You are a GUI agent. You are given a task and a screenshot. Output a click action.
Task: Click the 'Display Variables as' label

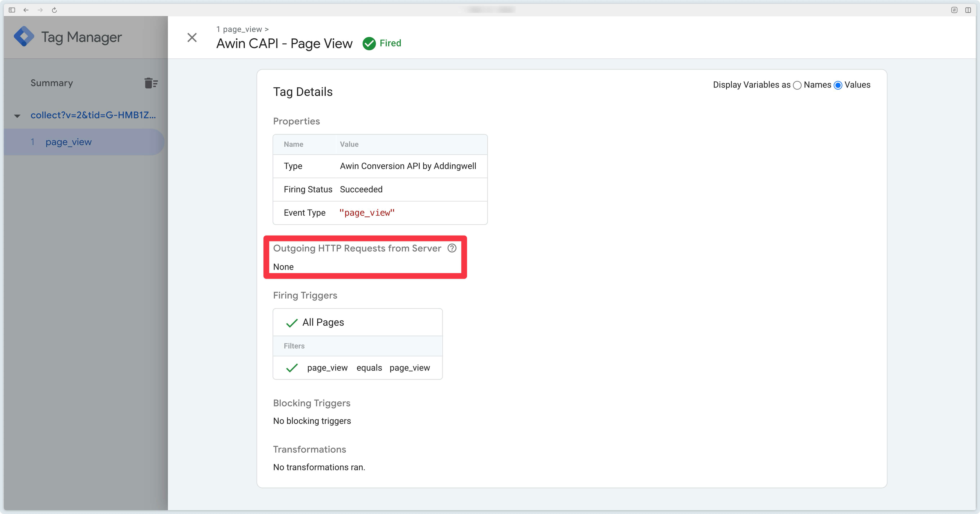(x=751, y=85)
